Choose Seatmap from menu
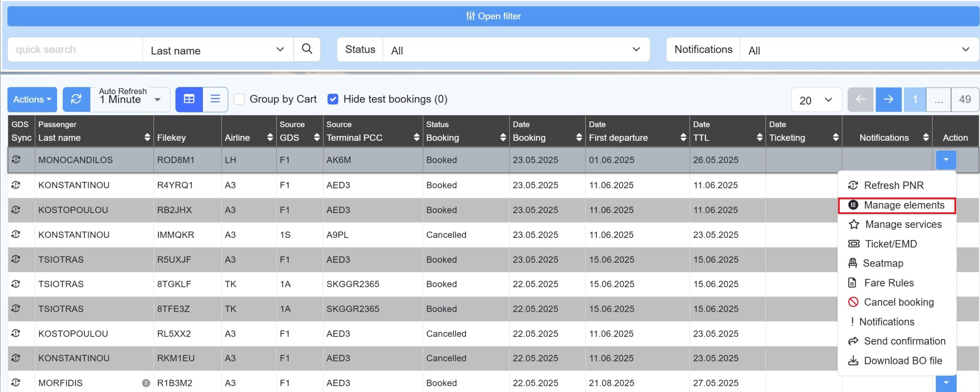 897,264
